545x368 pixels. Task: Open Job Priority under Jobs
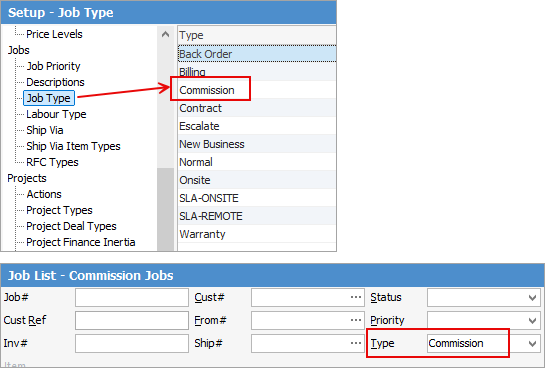click(53, 66)
